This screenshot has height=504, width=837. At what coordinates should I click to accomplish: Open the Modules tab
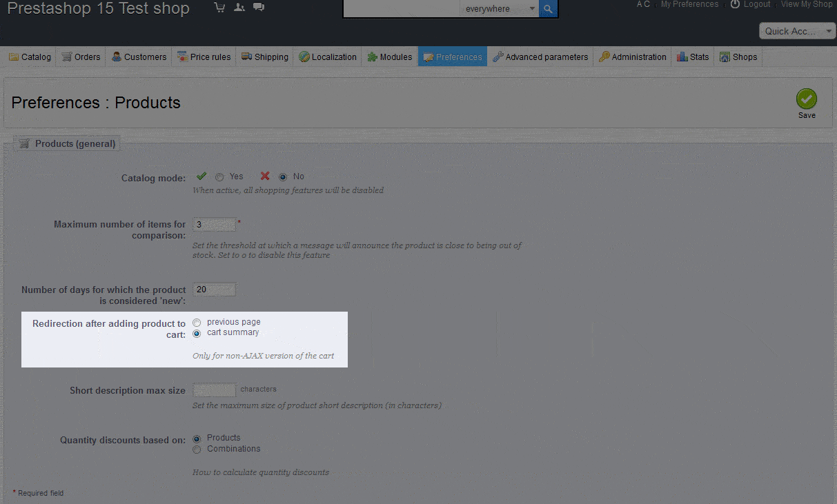pyautogui.click(x=389, y=57)
